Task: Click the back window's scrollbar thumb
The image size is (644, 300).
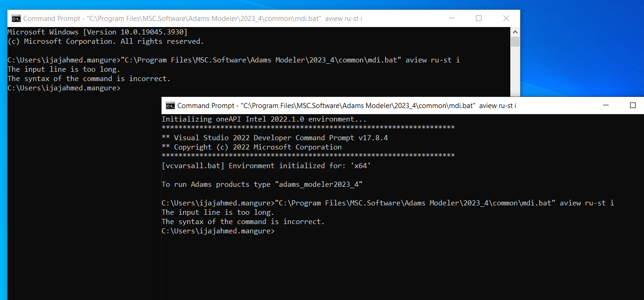Action: 515,42
